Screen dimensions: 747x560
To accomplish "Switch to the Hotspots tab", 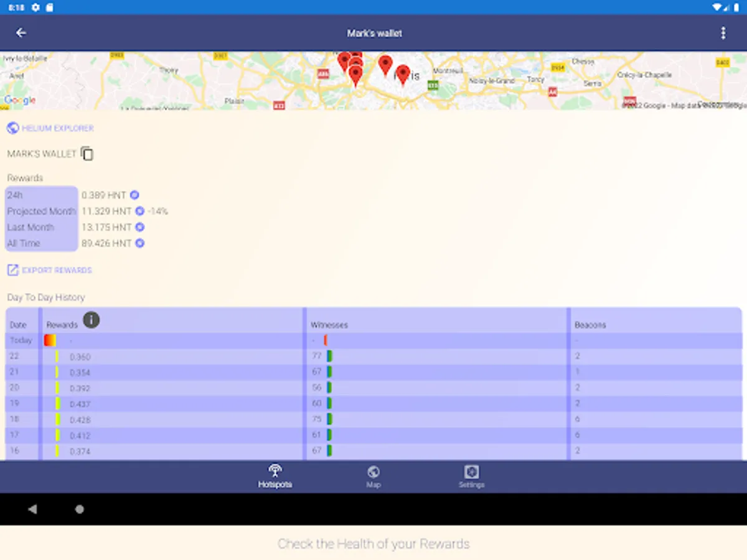I will [x=275, y=476].
